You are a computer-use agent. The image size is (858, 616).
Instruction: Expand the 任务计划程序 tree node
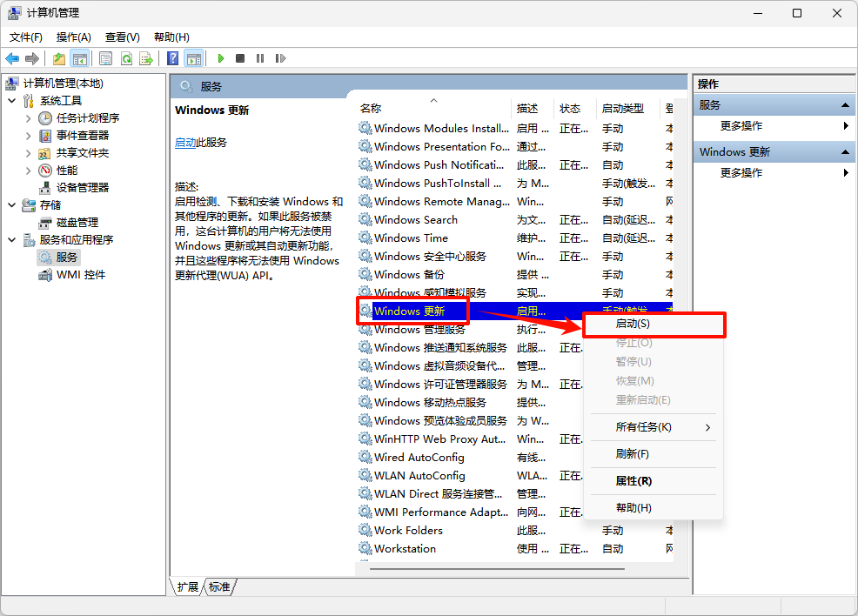(28, 117)
